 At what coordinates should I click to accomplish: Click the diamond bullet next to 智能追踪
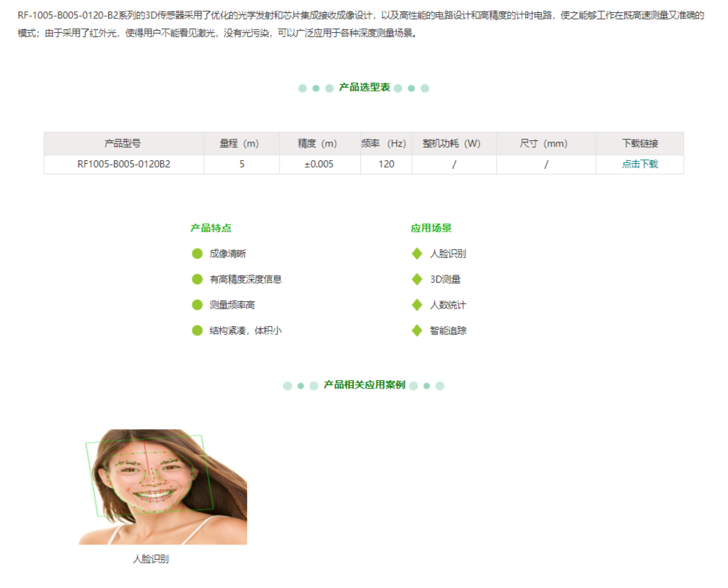click(417, 330)
